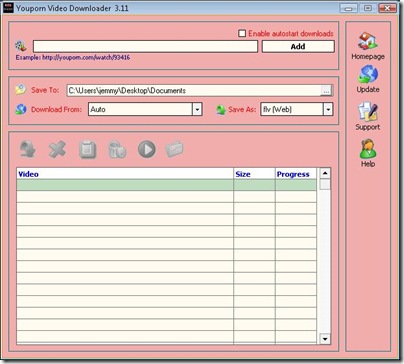Click the trash bin toolbar icon
The width and height of the screenshot is (404, 364).
pyautogui.click(x=117, y=149)
